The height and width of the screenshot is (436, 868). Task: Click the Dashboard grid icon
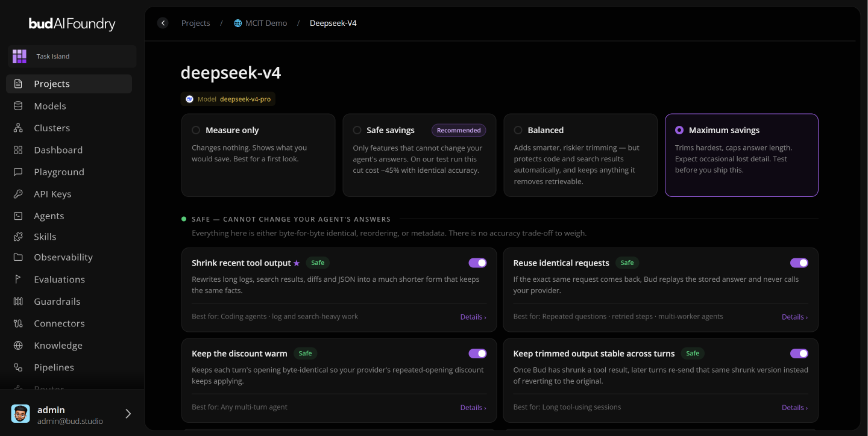pos(18,150)
